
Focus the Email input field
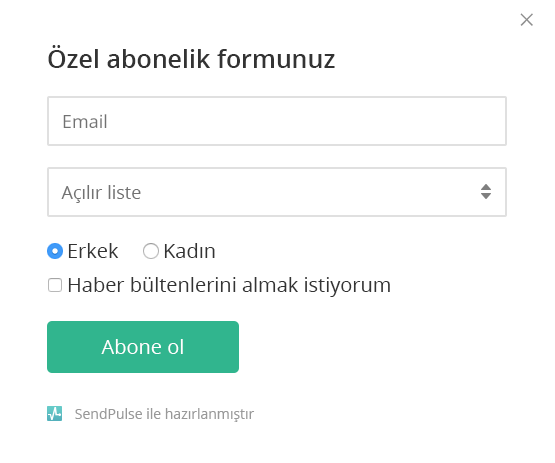tap(277, 121)
